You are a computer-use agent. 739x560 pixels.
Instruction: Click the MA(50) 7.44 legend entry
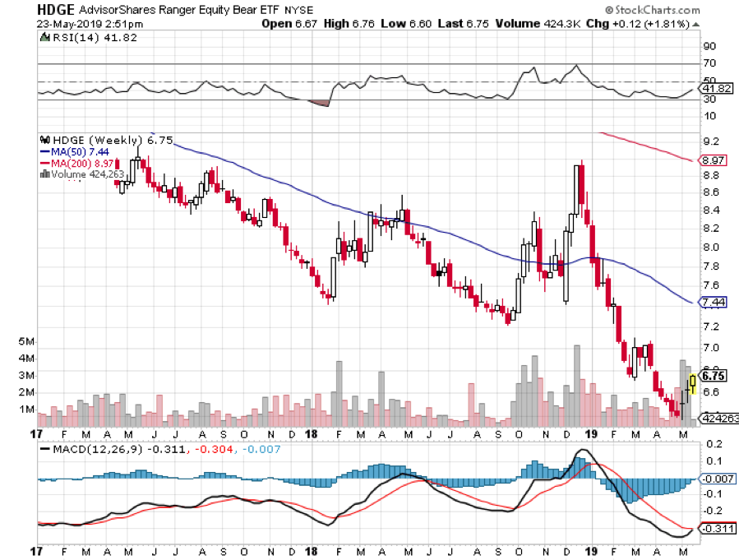pos(75,152)
